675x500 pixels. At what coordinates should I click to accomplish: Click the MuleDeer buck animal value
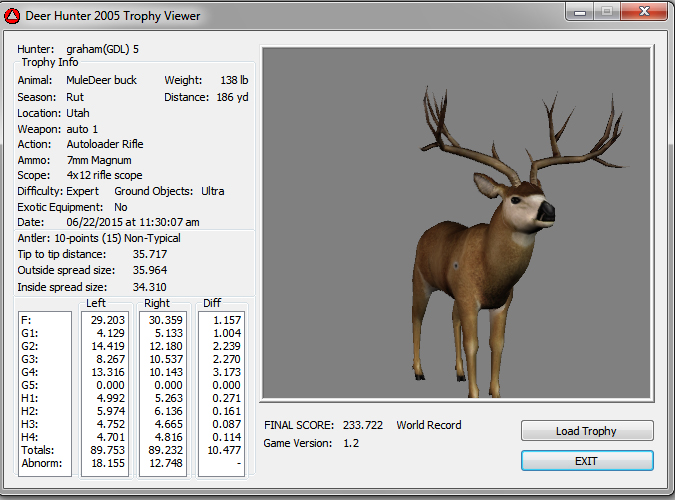coord(101,80)
